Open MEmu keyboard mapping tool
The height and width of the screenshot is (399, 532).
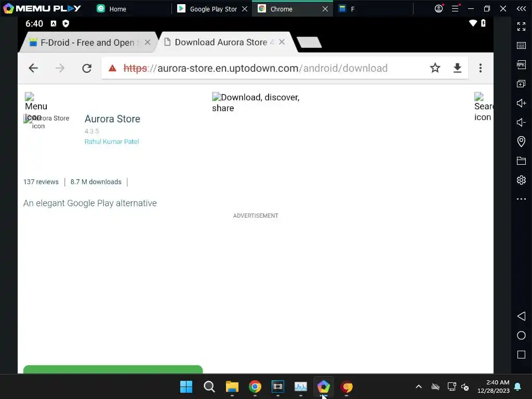point(521,46)
